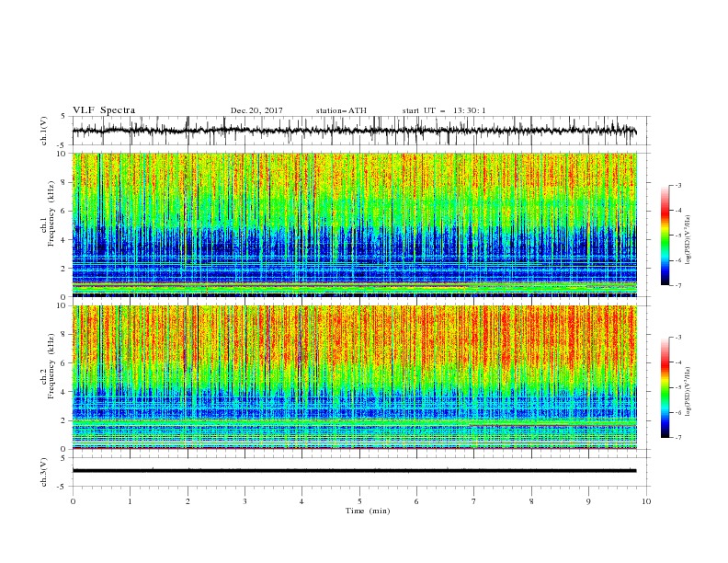Image resolution: width=728 pixels, height=563 pixels.
Task: Click time axis tick label "2"
Action: [188, 501]
